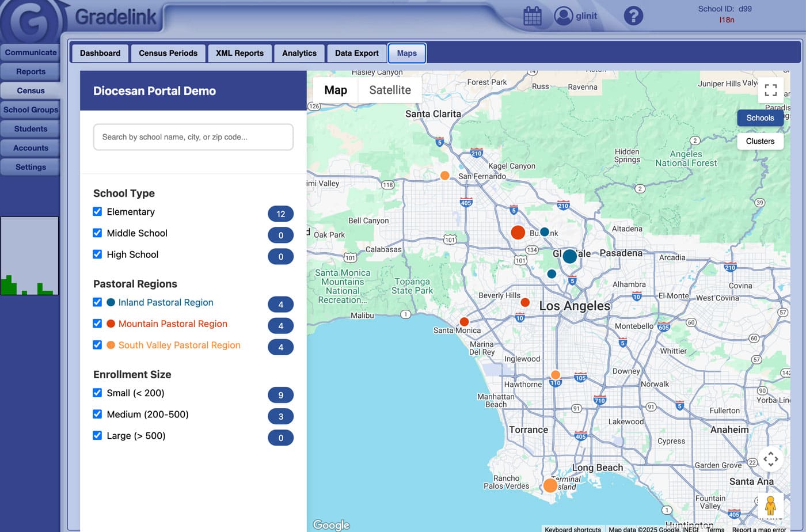This screenshot has width=806, height=532.
Task: Click the Gradelink G logo
Action: pos(32,22)
